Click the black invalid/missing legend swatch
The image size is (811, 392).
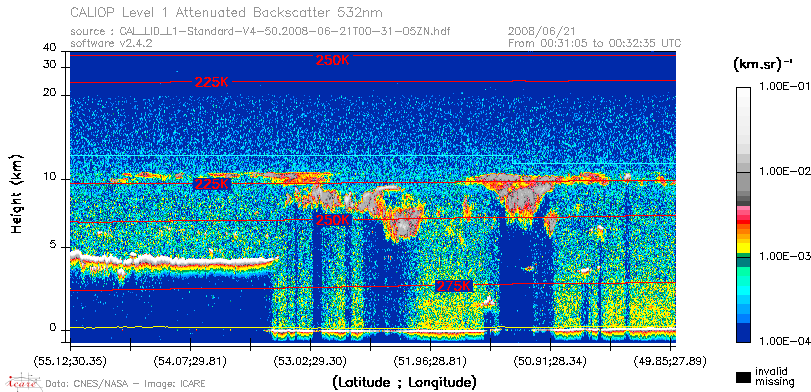[x=744, y=378]
